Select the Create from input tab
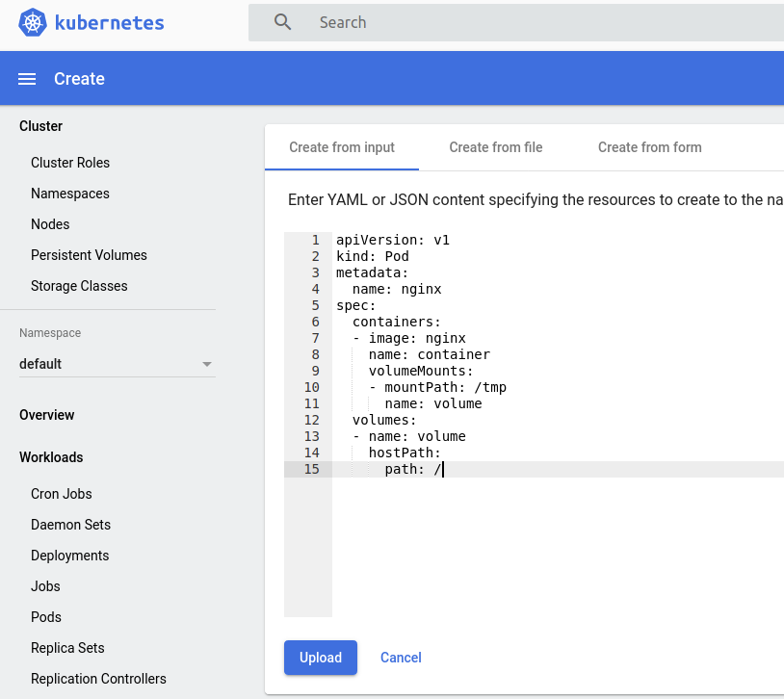 [342, 147]
